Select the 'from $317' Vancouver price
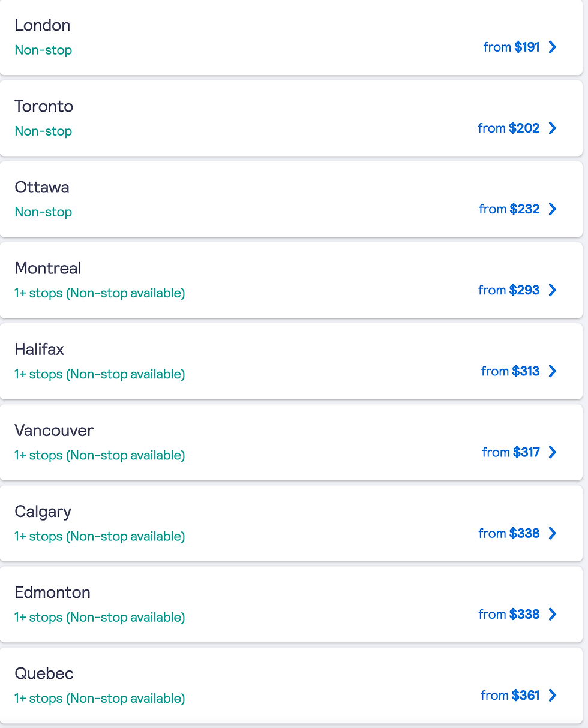 click(511, 452)
